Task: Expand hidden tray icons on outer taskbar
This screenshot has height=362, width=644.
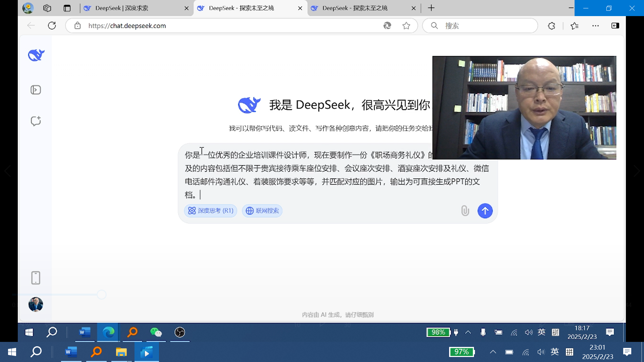Action: [493, 352]
